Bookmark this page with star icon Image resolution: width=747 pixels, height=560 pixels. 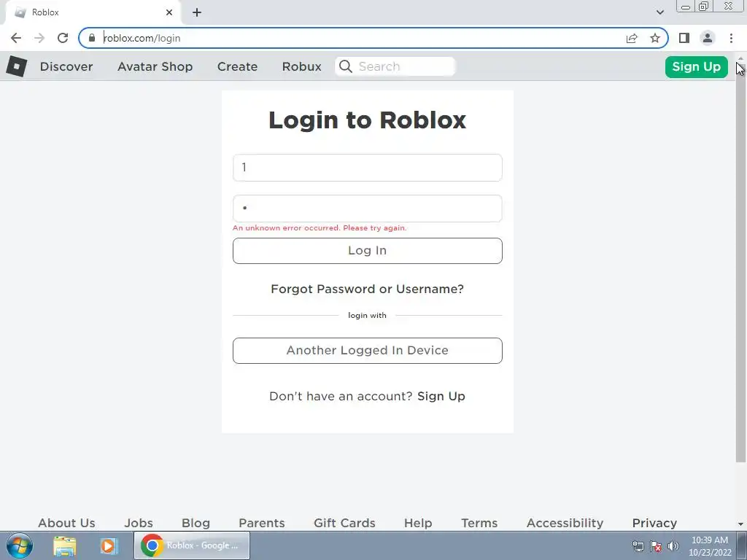[655, 38]
